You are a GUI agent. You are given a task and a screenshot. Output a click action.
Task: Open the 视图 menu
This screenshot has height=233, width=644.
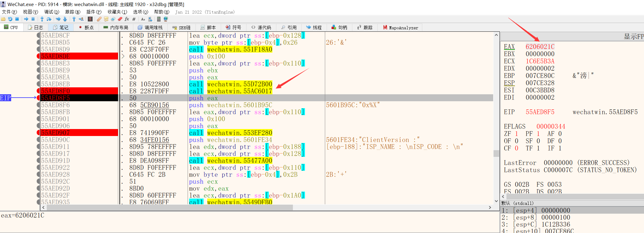(x=30, y=12)
